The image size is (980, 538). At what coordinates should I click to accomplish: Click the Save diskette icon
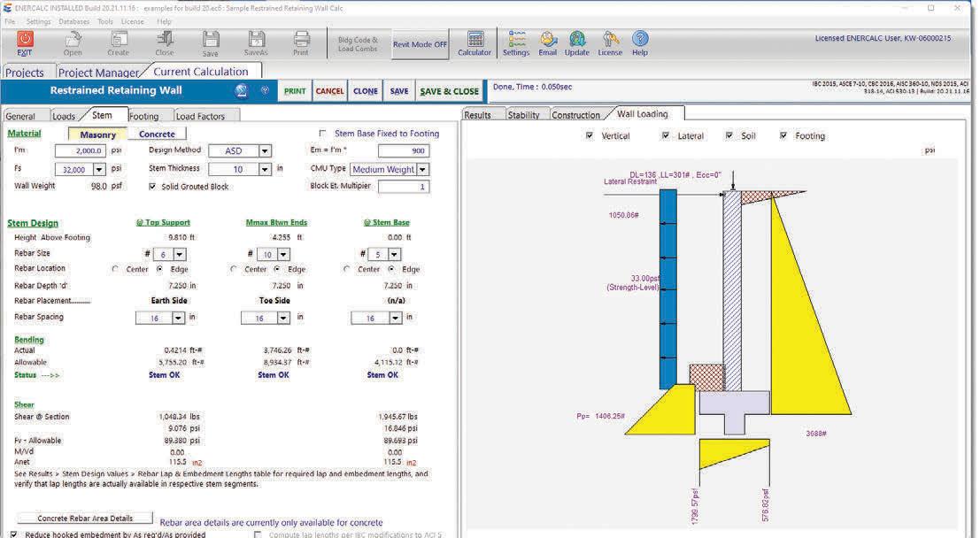point(211,39)
